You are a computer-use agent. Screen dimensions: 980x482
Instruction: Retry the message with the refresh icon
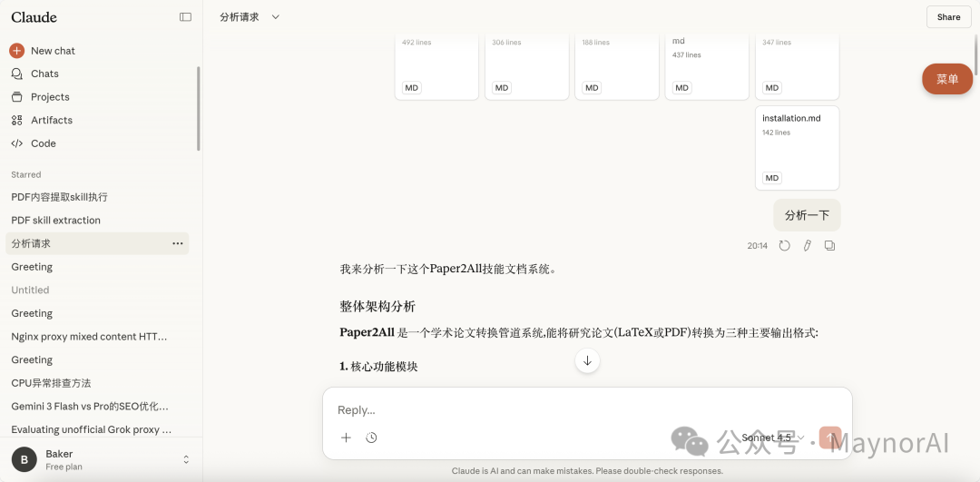coord(784,246)
